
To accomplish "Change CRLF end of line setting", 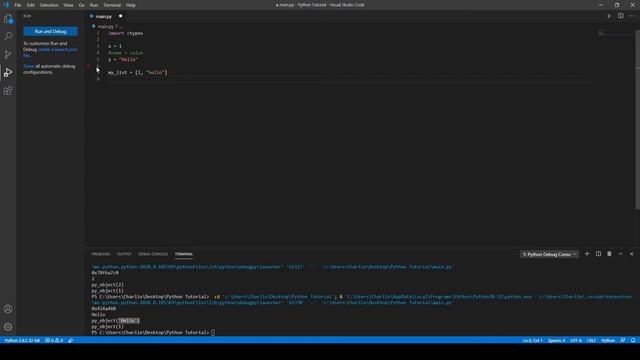I will point(591,340).
